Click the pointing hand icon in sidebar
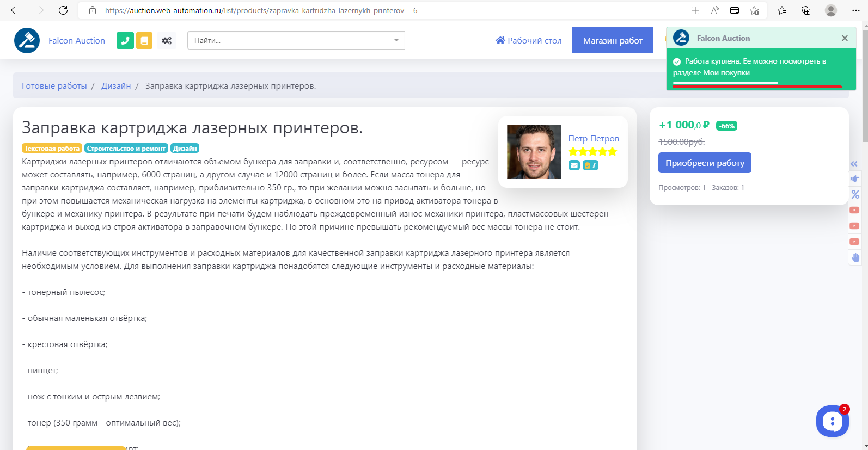868x450 pixels. pos(855,178)
